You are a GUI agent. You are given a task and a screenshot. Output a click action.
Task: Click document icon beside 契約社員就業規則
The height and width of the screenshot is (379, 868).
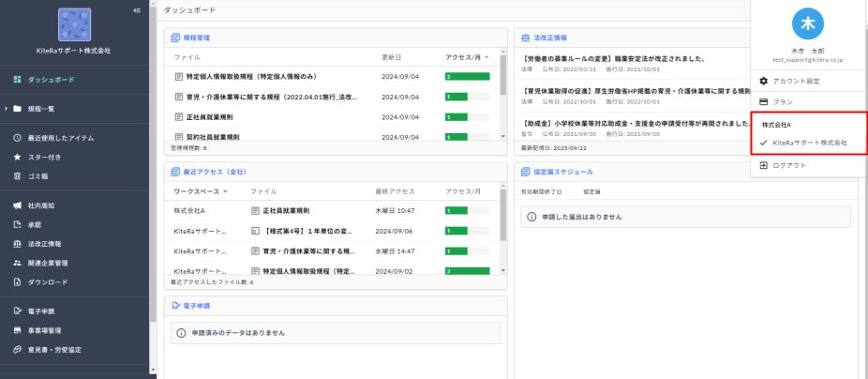click(x=179, y=136)
